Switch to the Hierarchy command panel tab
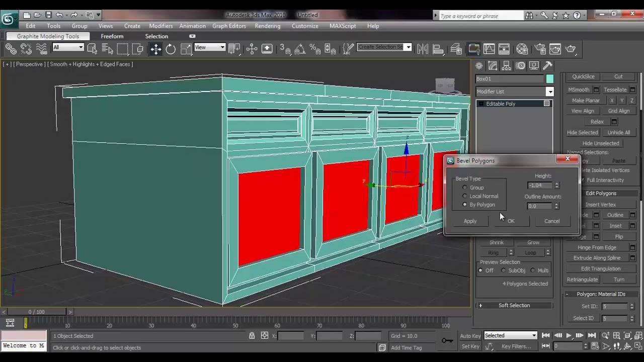The height and width of the screenshot is (362, 644). [x=507, y=66]
